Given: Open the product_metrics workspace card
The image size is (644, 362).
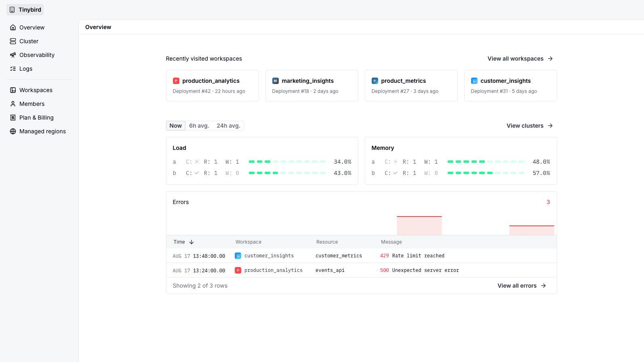Looking at the screenshot, I should pos(411,86).
